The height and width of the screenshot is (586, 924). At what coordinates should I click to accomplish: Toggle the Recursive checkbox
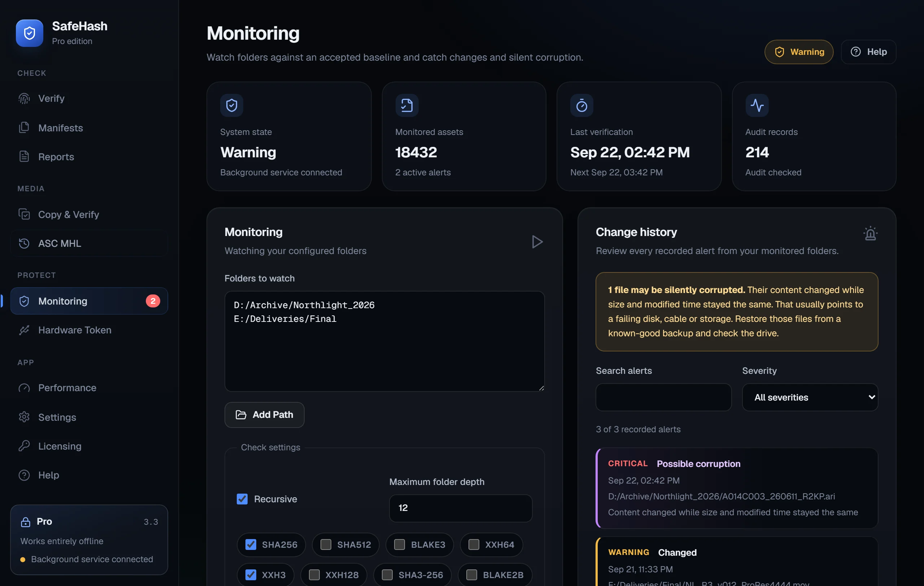point(242,499)
